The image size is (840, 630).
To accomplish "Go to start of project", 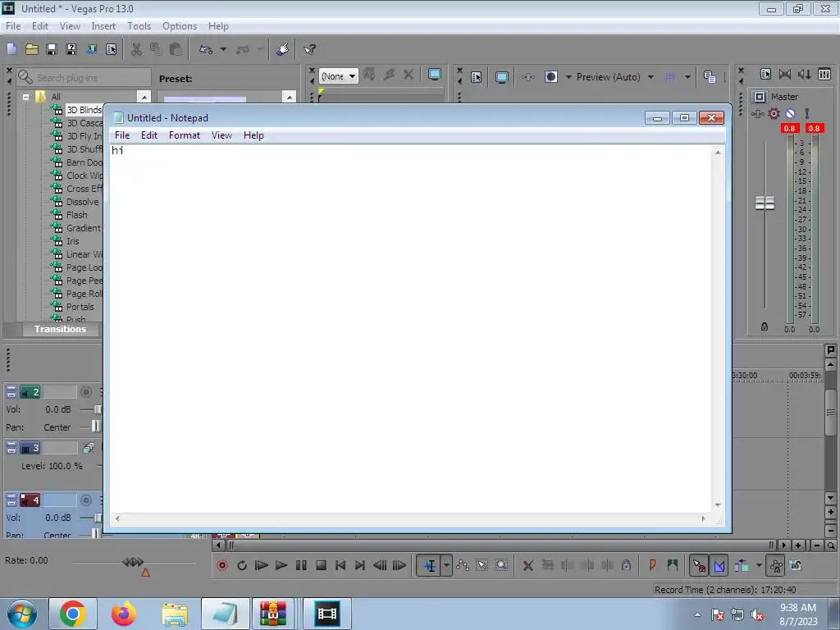I will point(340,565).
